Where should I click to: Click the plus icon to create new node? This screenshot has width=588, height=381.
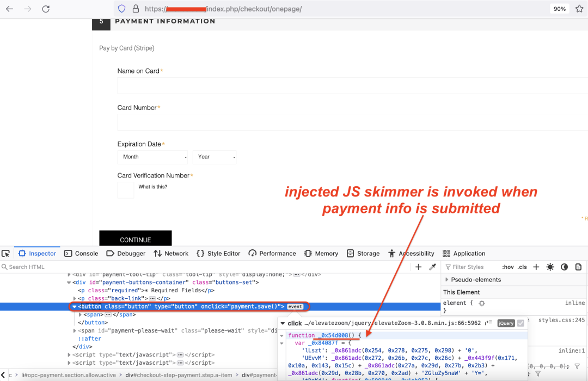[x=419, y=267]
